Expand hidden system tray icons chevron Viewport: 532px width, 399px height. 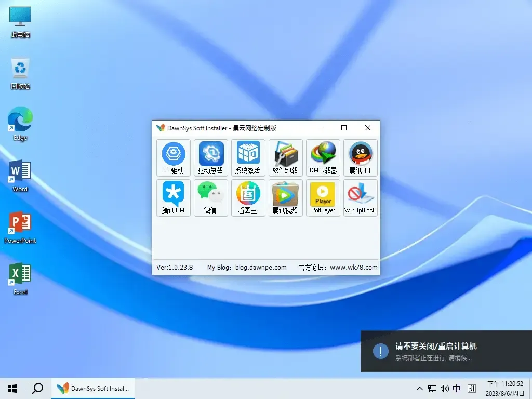[x=419, y=388]
